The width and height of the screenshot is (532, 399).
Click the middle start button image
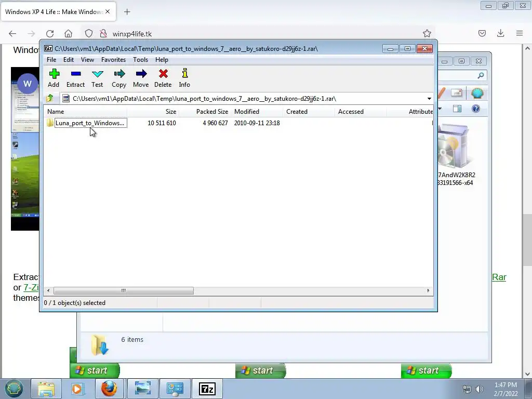(261, 370)
